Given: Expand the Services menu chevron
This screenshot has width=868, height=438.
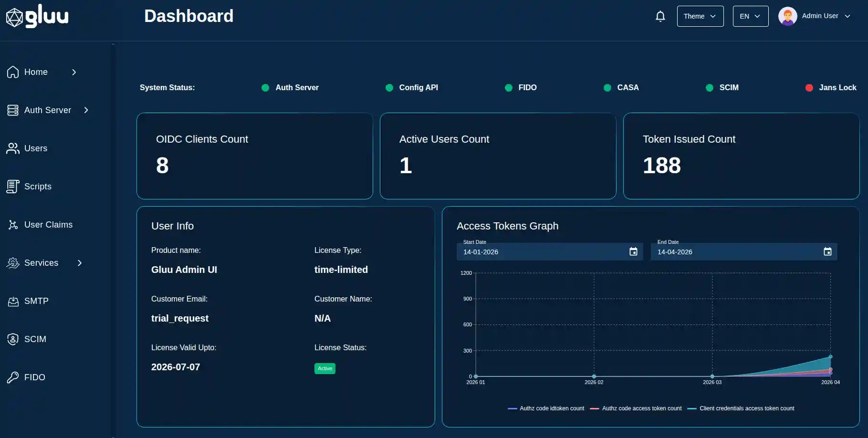Looking at the screenshot, I should click(x=80, y=263).
